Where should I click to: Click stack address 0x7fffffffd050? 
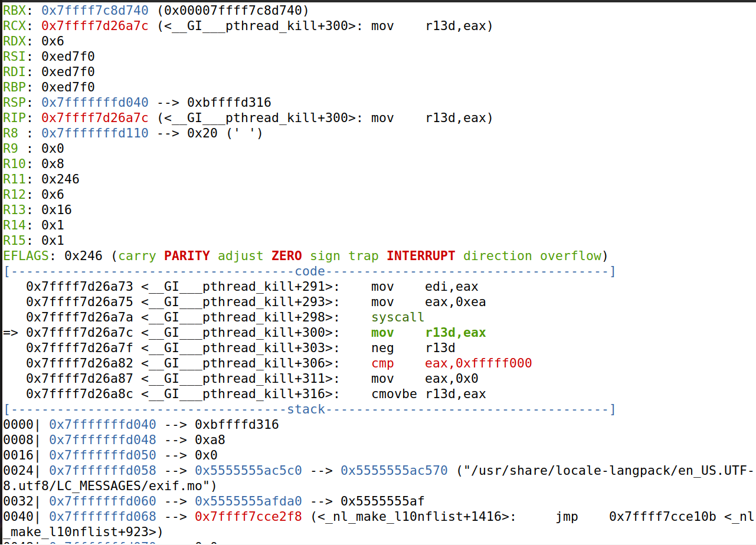tap(103, 455)
